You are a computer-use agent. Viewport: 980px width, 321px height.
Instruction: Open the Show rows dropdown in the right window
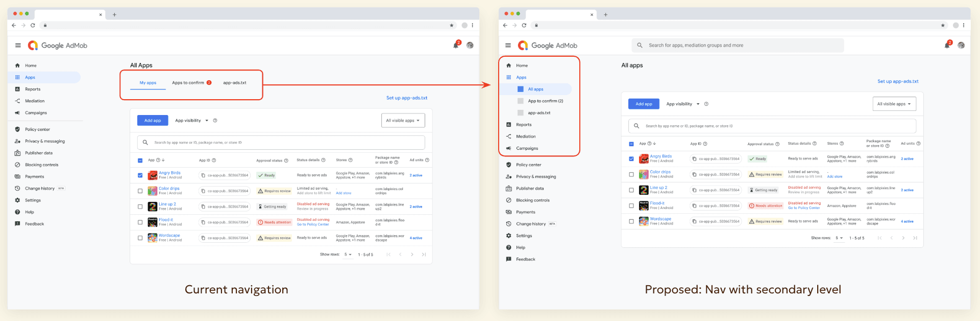[x=839, y=238]
